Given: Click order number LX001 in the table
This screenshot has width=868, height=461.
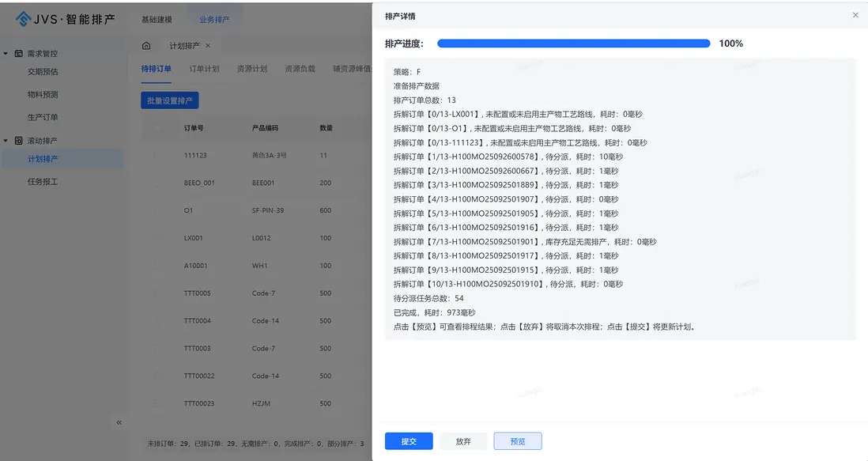Looking at the screenshot, I should 193,238.
